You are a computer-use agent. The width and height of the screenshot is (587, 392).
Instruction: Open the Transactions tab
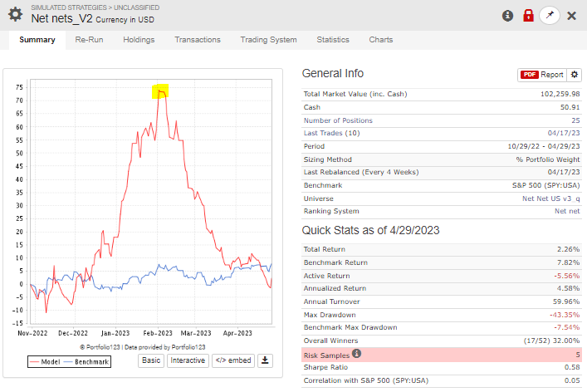198,40
